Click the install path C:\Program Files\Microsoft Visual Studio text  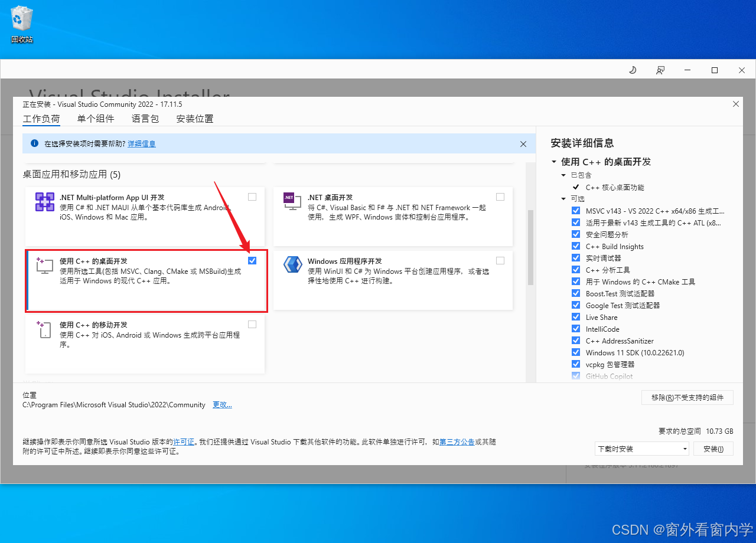click(x=114, y=405)
